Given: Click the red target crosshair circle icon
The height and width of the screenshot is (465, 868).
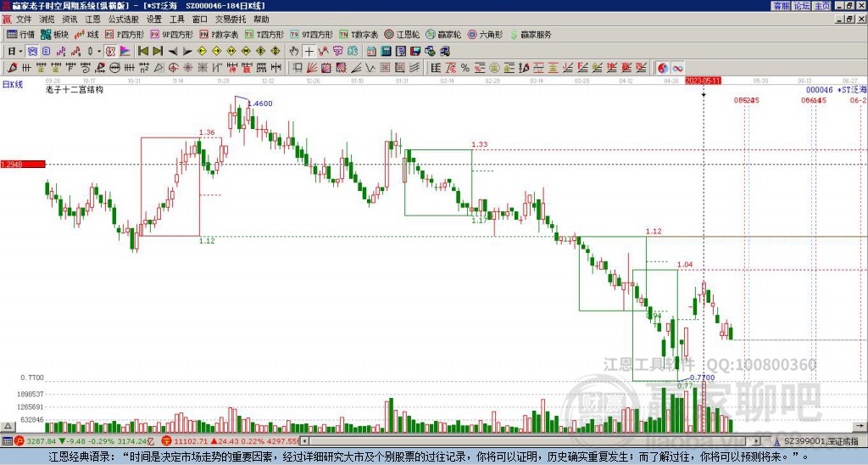Looking at the screenshot, I should 173,68.
